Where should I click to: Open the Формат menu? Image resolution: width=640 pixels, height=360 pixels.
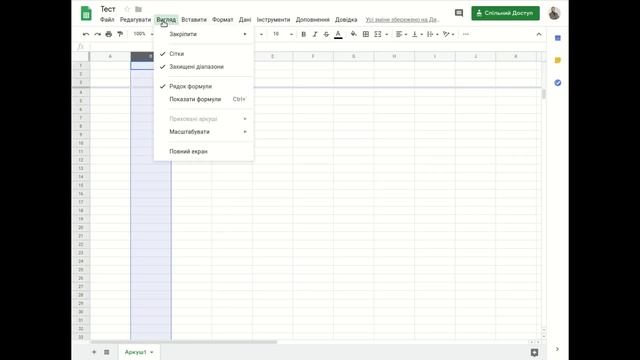(x=222, y=20)
